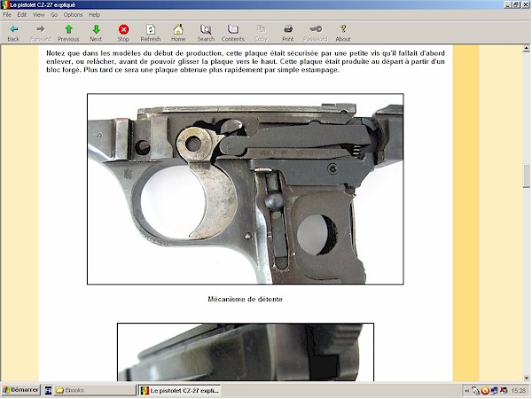Click the partially visible lower pistol photo
The image size is (532, 399).
point(246,352)
